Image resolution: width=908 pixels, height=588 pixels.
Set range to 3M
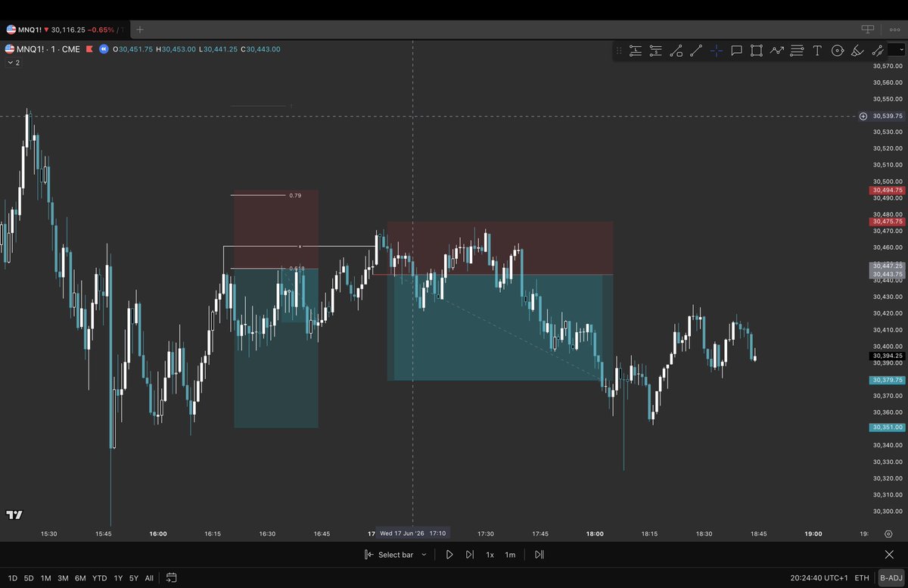click(63, 578)
